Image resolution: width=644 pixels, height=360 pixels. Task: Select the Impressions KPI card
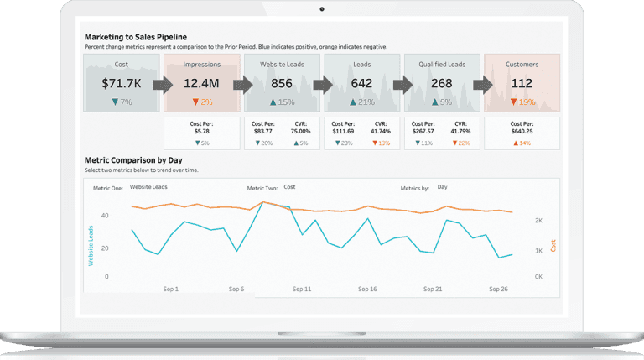pyautogui.click(x=201, y=83)
